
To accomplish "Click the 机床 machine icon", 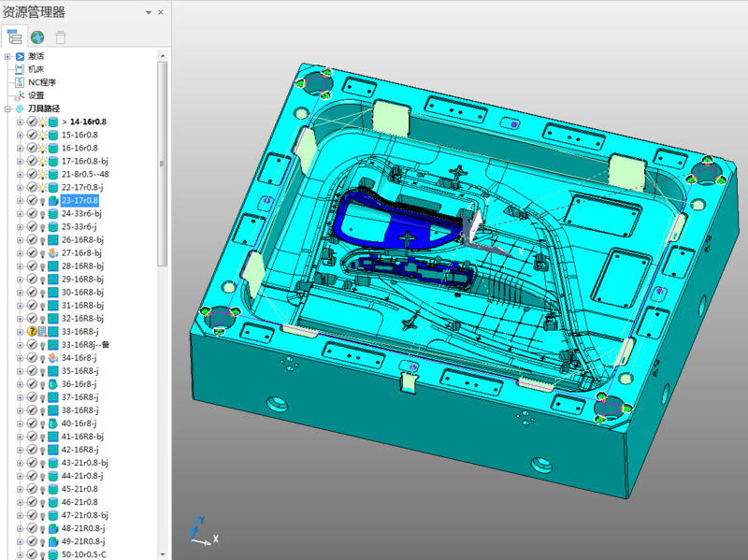I will point(20,69).
